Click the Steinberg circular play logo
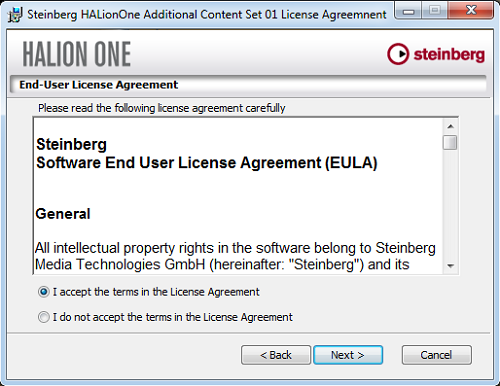The image size is (500, 386). pyautogui.click(x=398, y=54)
